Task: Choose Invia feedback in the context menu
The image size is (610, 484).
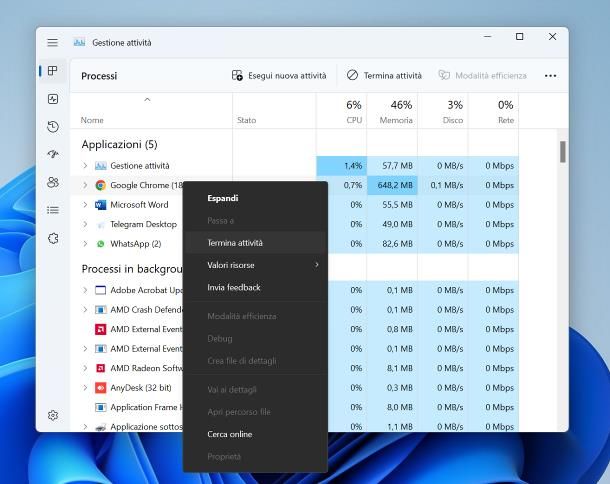Action: pyautogui.click(x=255, y=288)
